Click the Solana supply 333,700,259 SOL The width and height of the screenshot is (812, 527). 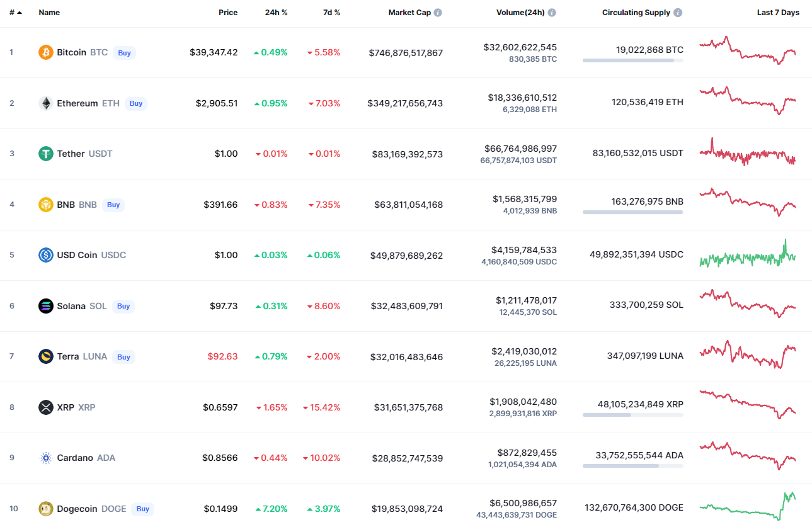coord(646,305)
